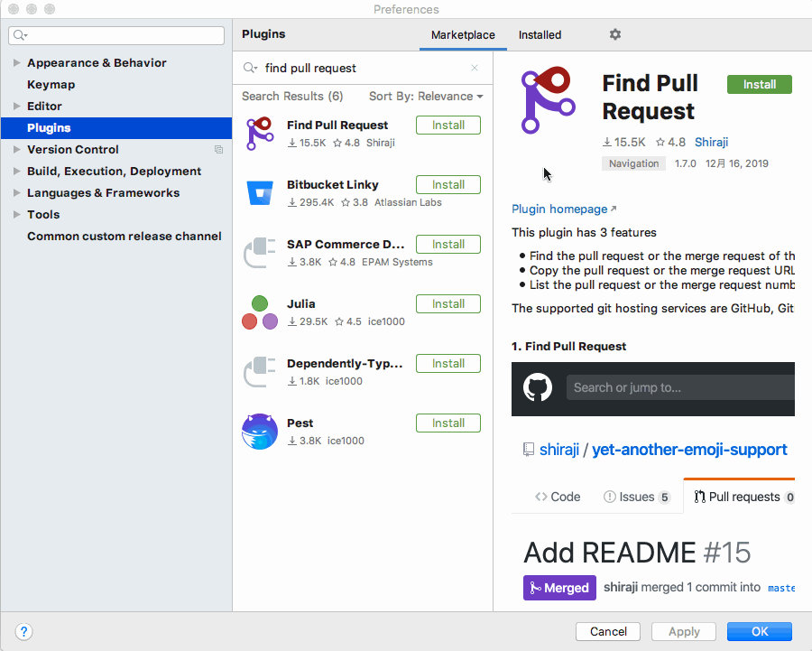
Task: Open the Plugin homepage link
Action: (564, 209)
